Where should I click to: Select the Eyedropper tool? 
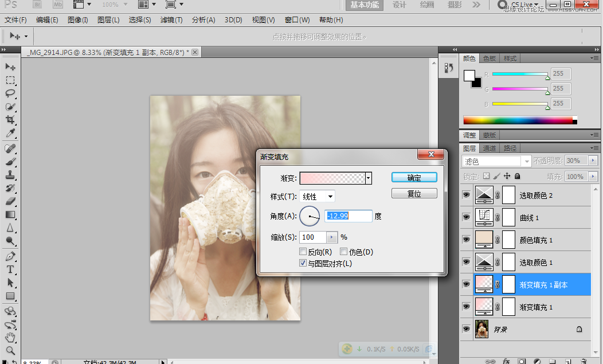coord(10,133)
